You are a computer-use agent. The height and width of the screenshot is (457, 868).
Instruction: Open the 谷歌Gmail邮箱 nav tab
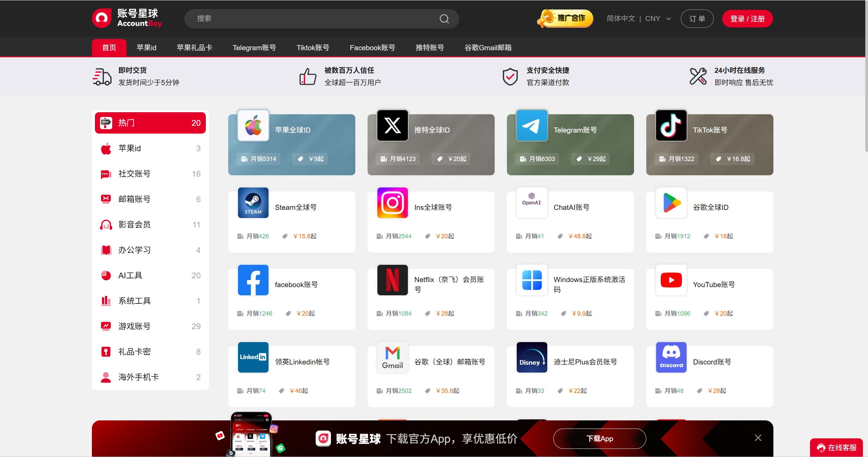[x=488, y=47]
